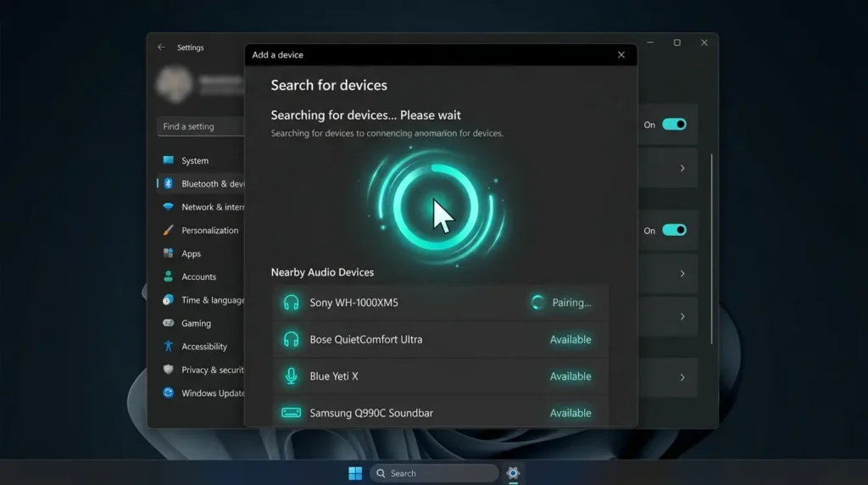Open Personalization category

click(x=201, y=231)
